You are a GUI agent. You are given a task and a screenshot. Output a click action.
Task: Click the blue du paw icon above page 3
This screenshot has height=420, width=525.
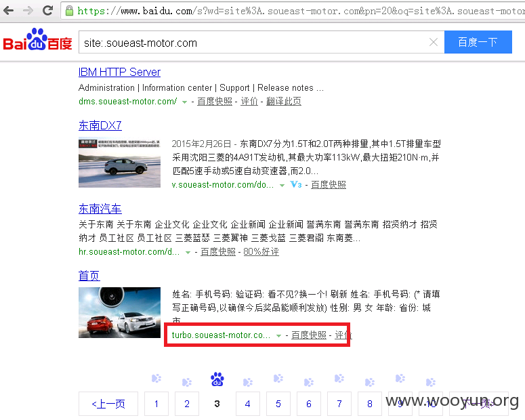[x=217, y=379]
